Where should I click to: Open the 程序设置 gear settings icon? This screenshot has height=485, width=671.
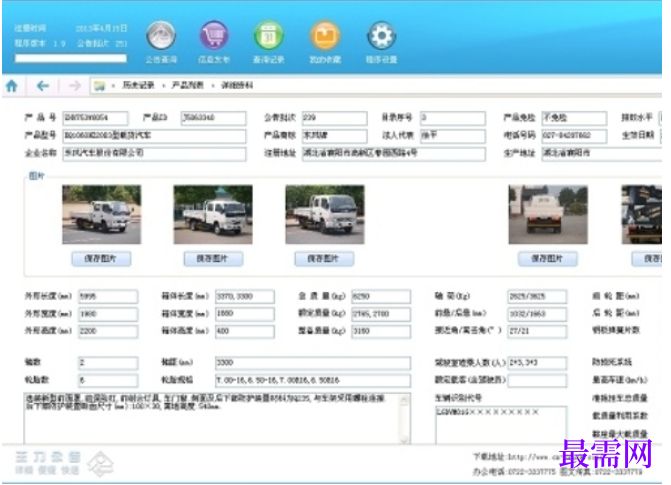click(381, 36)
